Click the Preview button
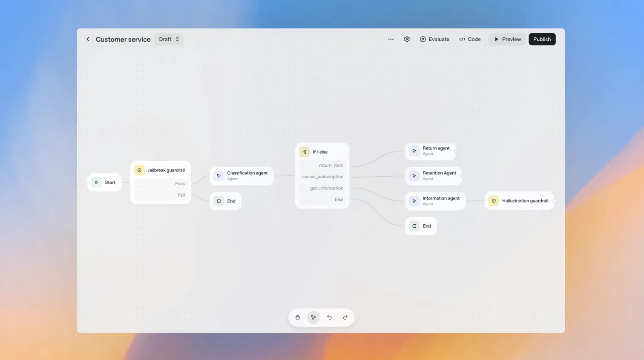The height and width of the screenshot is (360, 644). [x=507, y=39]
